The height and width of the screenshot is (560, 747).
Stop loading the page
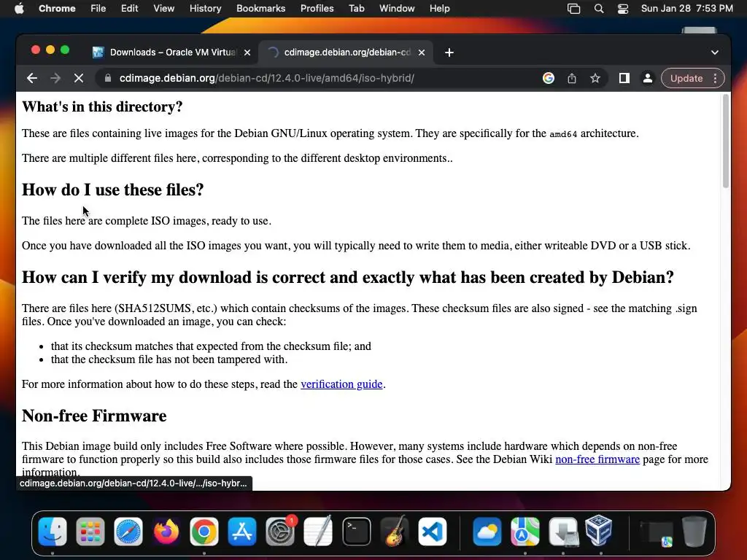[79, 78]
